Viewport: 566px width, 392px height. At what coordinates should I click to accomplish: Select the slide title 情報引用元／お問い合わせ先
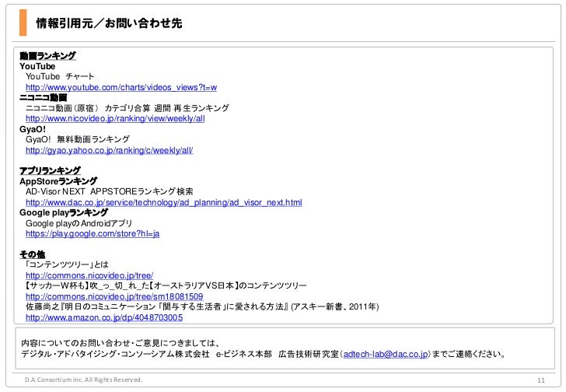point(109,23)
